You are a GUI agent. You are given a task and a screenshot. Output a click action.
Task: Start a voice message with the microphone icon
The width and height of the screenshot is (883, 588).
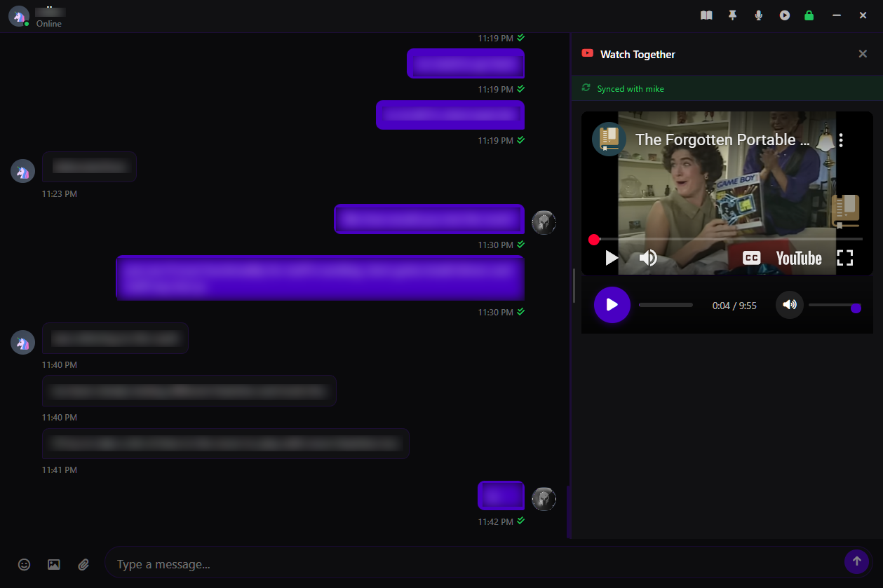pos(758,15)
